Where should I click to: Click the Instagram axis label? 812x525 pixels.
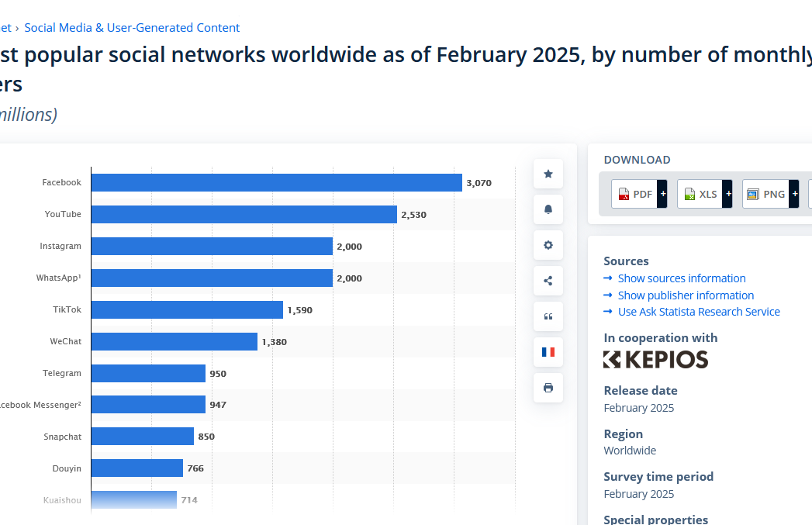pyautogui.click(x=60, y=247)
